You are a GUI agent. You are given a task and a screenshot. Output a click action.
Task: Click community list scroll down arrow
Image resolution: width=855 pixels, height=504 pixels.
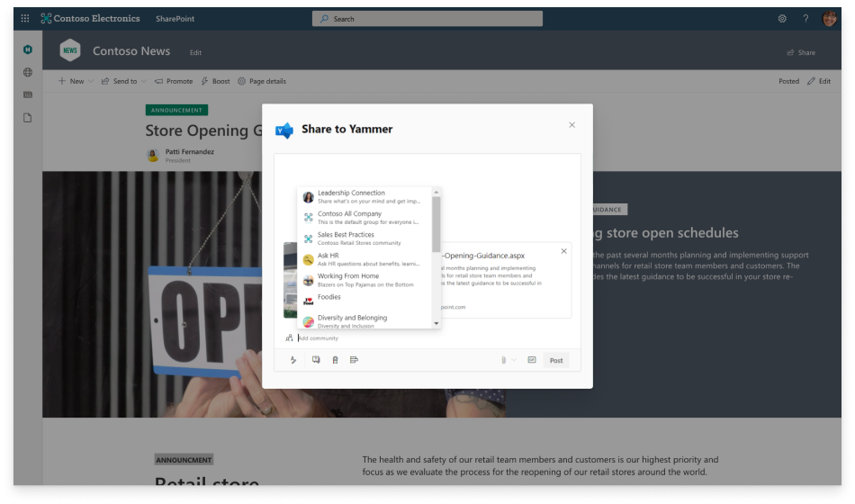(436, 323)
